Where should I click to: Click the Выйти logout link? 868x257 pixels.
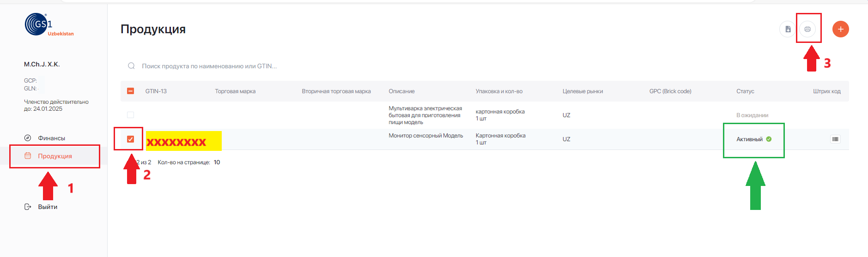point(48,207)
